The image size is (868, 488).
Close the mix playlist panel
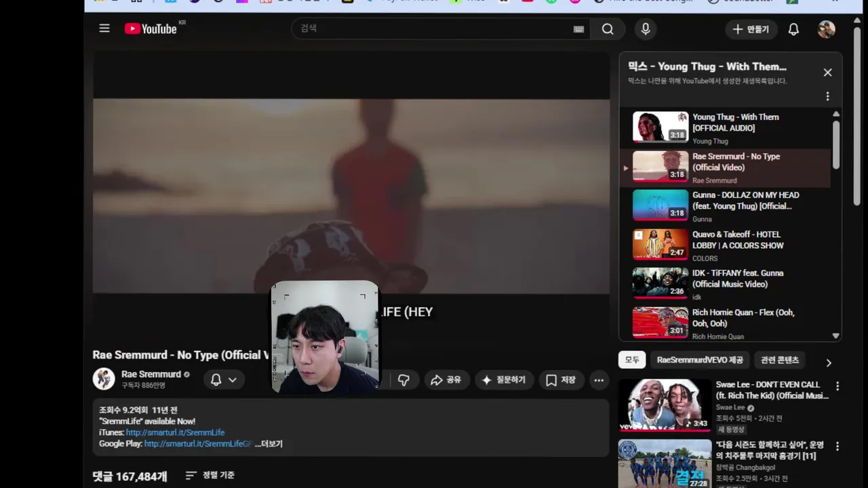pos(827,73)
